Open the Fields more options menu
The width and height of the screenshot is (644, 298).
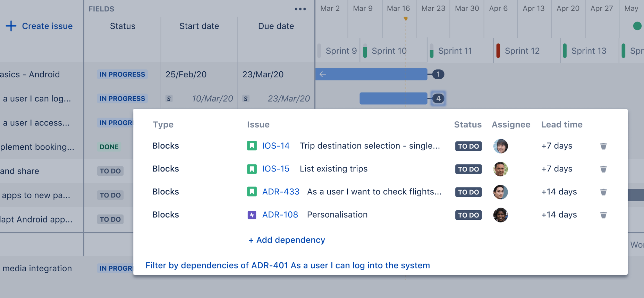[300, 9]
